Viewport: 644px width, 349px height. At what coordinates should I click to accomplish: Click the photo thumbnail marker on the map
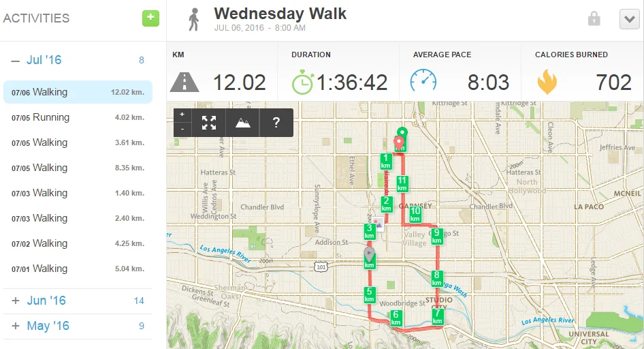tap(379, 225)
